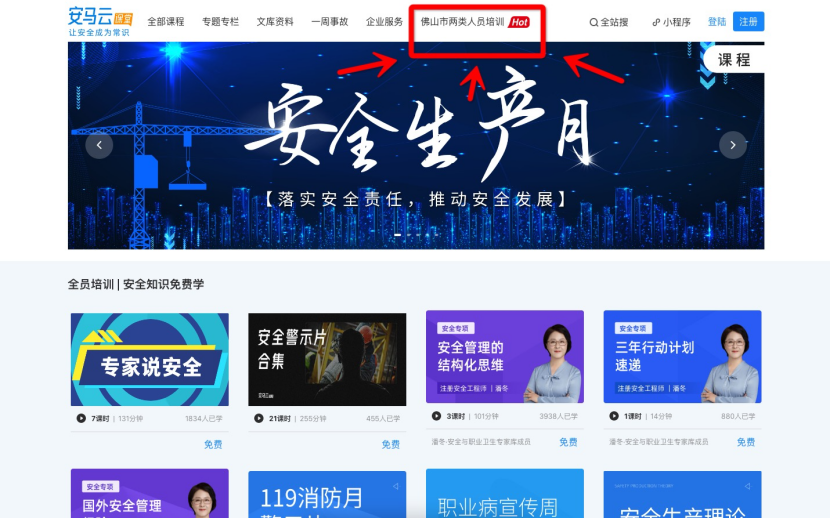Open the 专家说安全 course thumbnail
Screen dimensions: 831x519
pos(150,359)
